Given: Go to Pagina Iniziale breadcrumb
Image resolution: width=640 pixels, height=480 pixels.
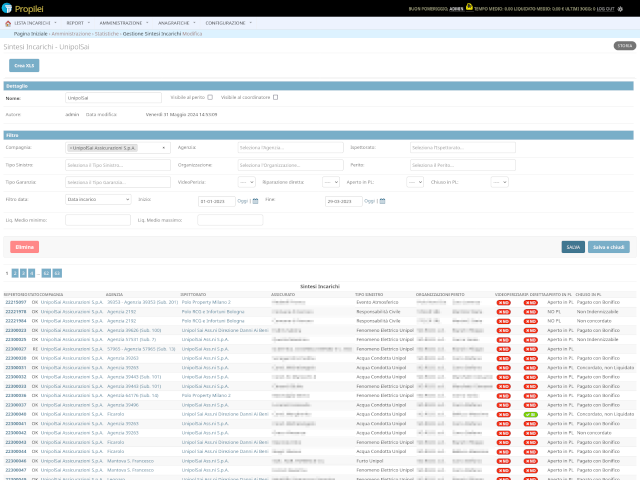Looking at the screenshot, I should pos(31,34).
